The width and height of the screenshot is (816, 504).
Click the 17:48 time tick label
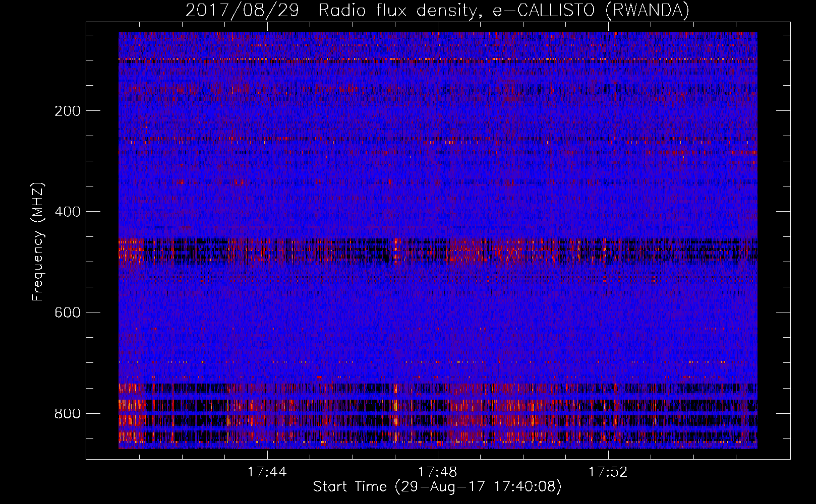438,472
